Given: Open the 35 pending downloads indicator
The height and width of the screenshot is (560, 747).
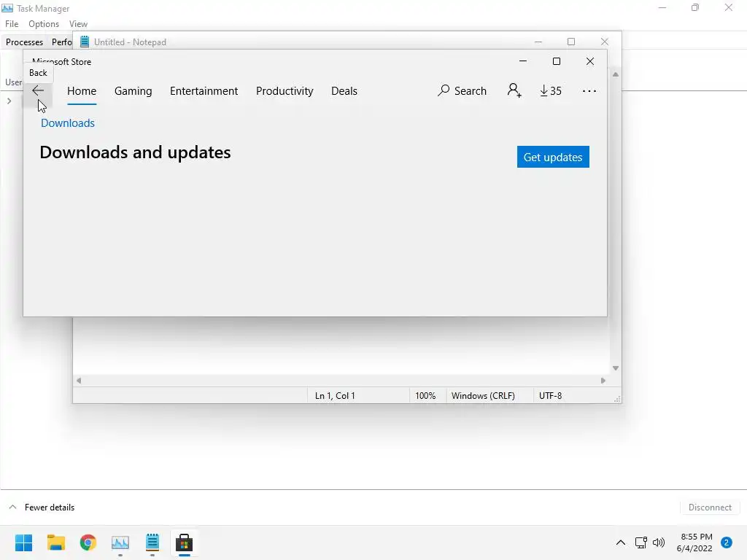Looking at the screenshot, I should pyautogui.click(x=551, y=90).
